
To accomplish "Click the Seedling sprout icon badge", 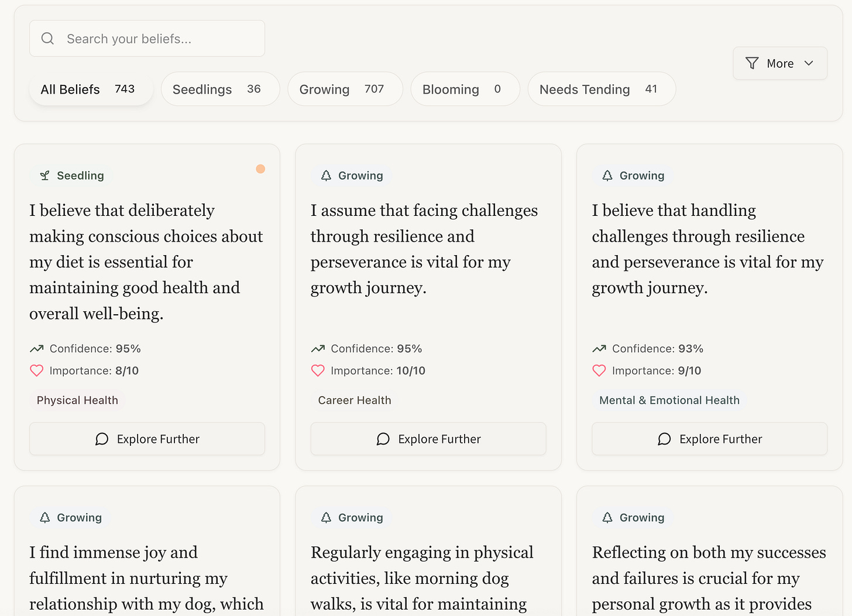I will click(44, 175).
